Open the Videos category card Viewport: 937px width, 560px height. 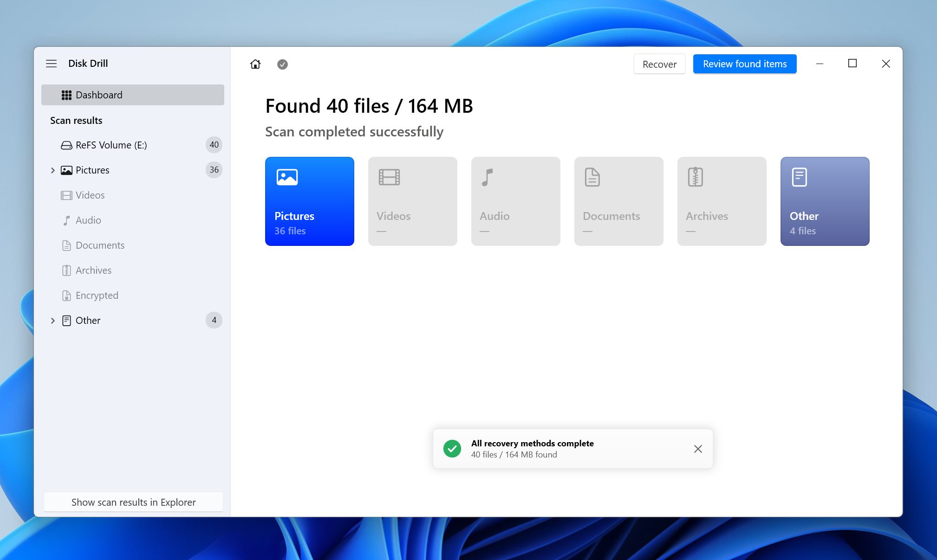tap(413, 201)
